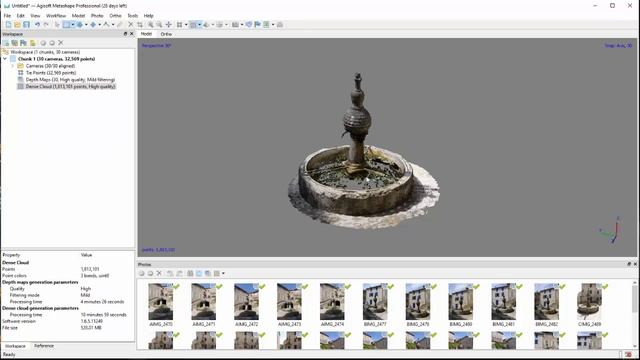Image resolution: width=640 pixels, height=360 pixels.
Task: Open the Move Object tool dropdown arrow
Action: (x=100, y=25)
